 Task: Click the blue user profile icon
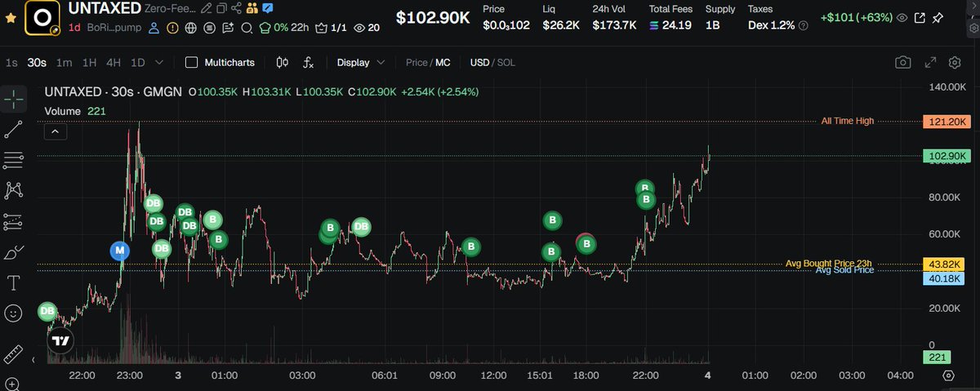click(154, 27)
